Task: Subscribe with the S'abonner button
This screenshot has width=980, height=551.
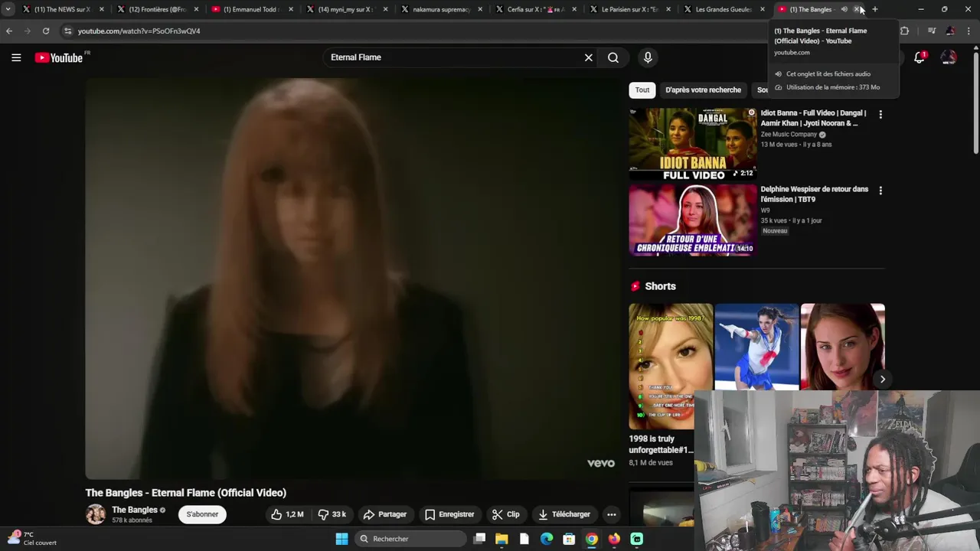Action: point(202,514)
